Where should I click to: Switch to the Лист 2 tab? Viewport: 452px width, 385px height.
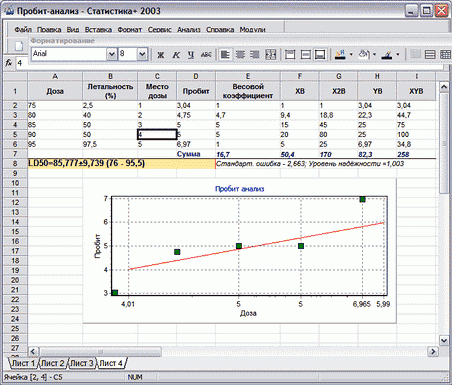point(52,363)
